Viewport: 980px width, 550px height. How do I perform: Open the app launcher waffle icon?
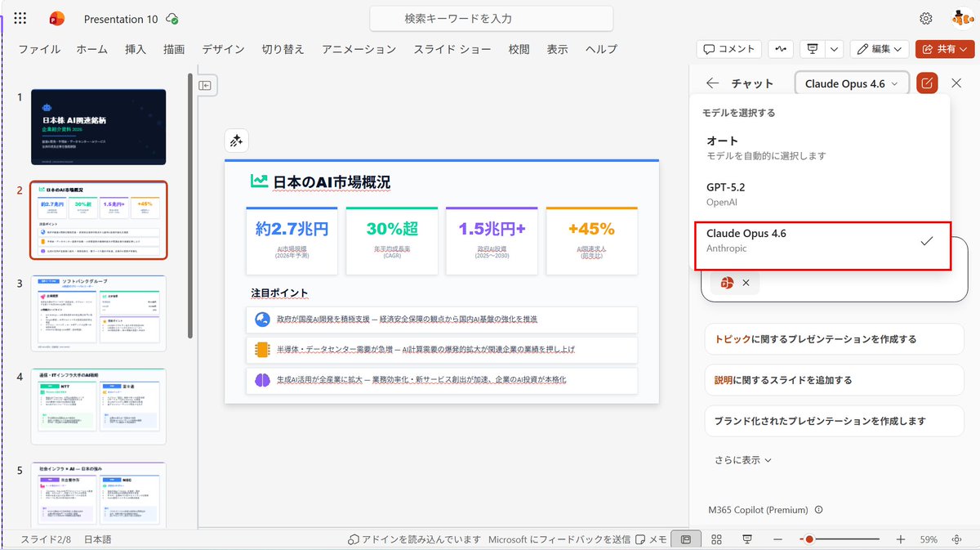point(20,18)
